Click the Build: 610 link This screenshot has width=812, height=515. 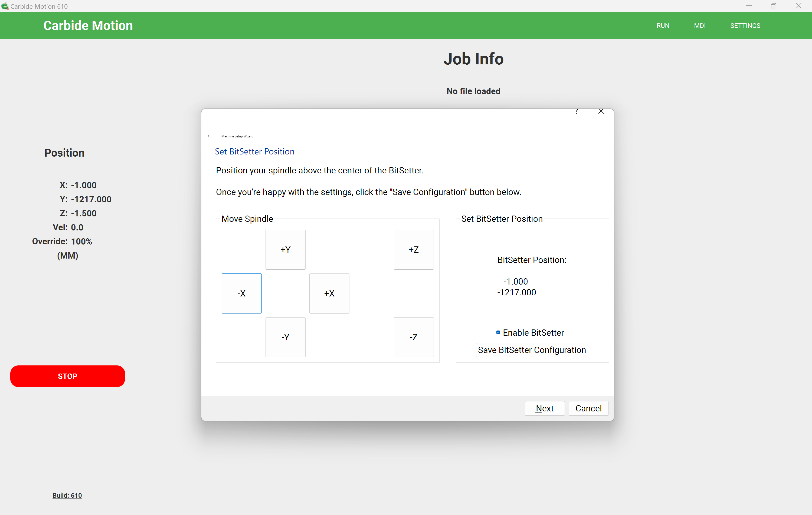click(x=67, y=495)
